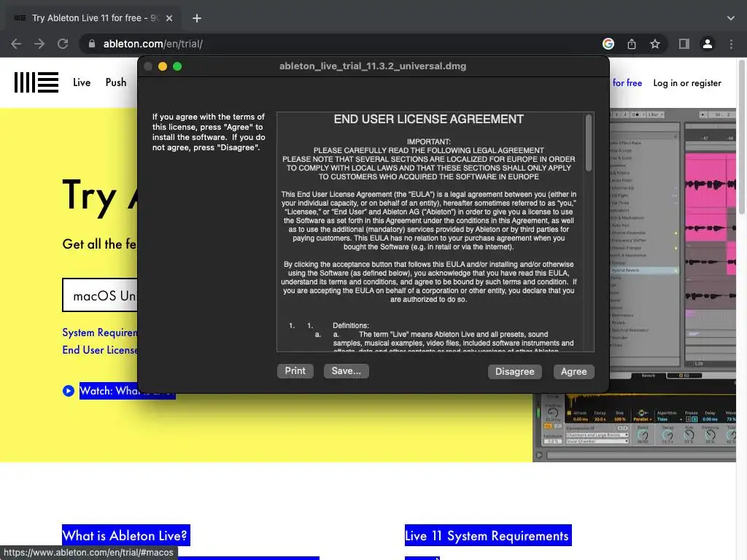Image resolution: width=747 pixels, height=560 pixels.
Task: Click the macOS download button on page
Action: coord(100,295)
